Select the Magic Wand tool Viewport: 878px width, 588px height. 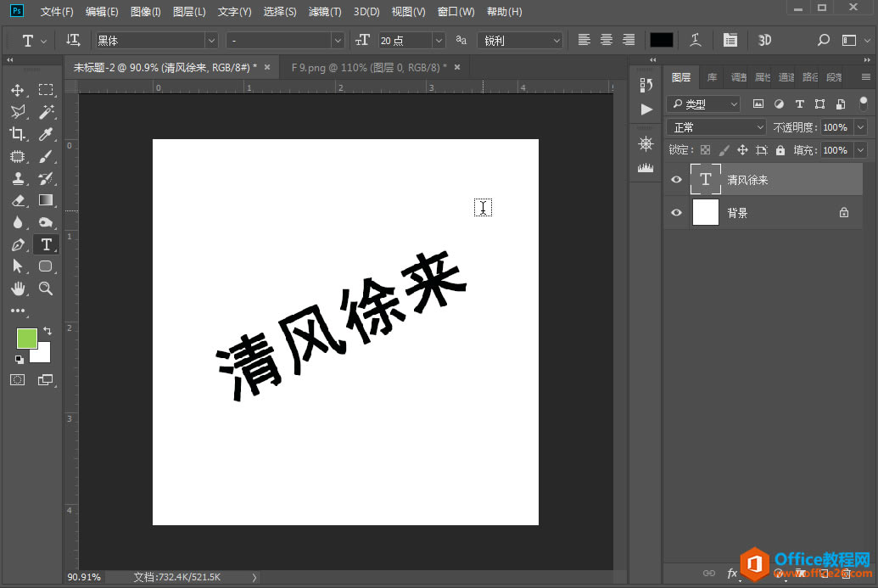(x=46, y=112)
